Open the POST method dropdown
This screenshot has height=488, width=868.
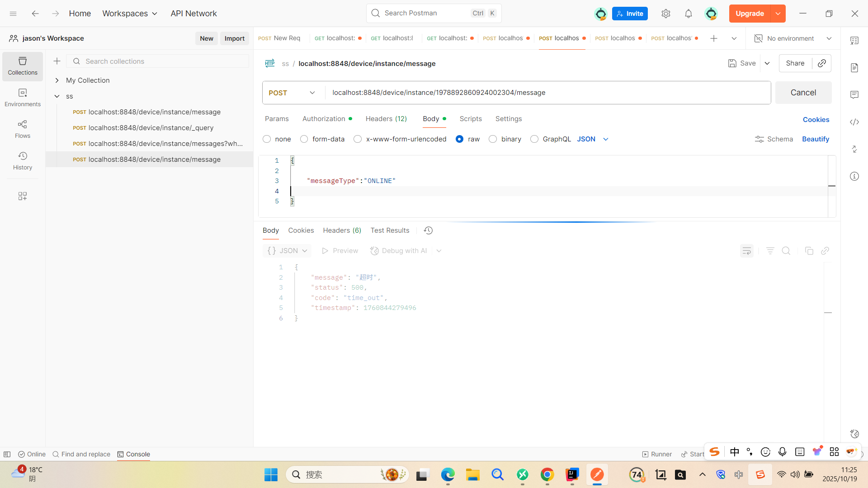292,93
